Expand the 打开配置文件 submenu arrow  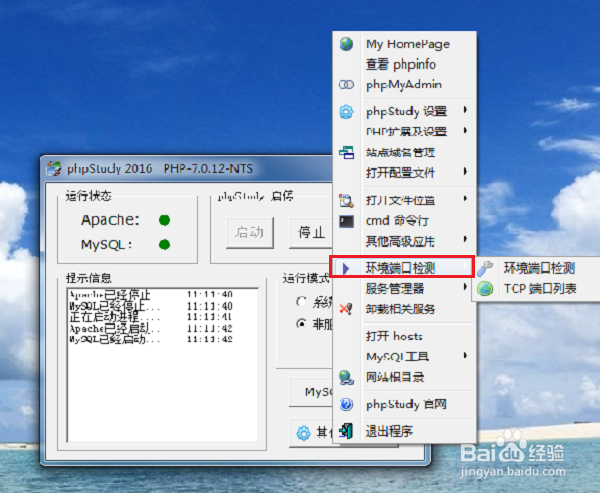[465, 171]
